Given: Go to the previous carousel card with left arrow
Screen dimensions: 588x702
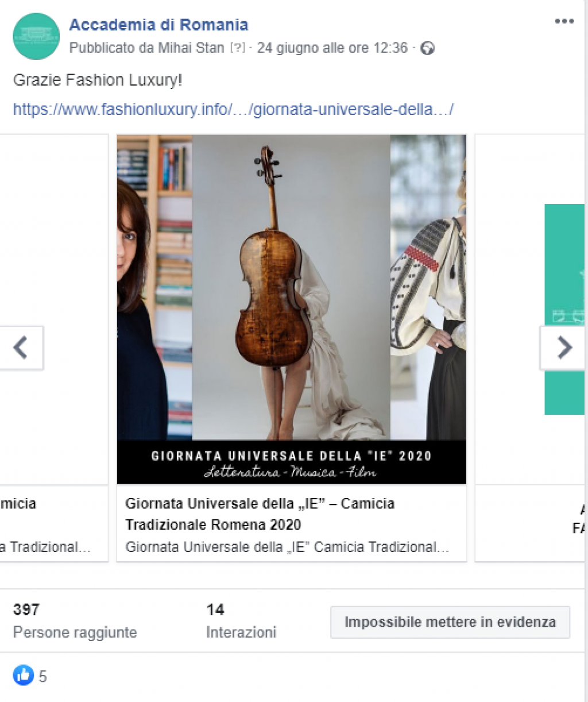Looking at the screenshot, I should pos(21,348).
